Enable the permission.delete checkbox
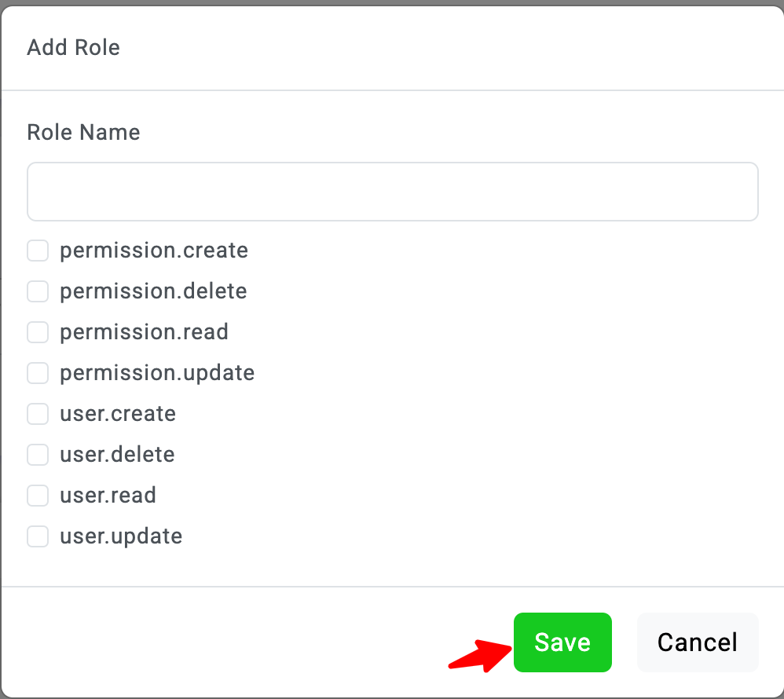784x699 pixels. (38, 291)
